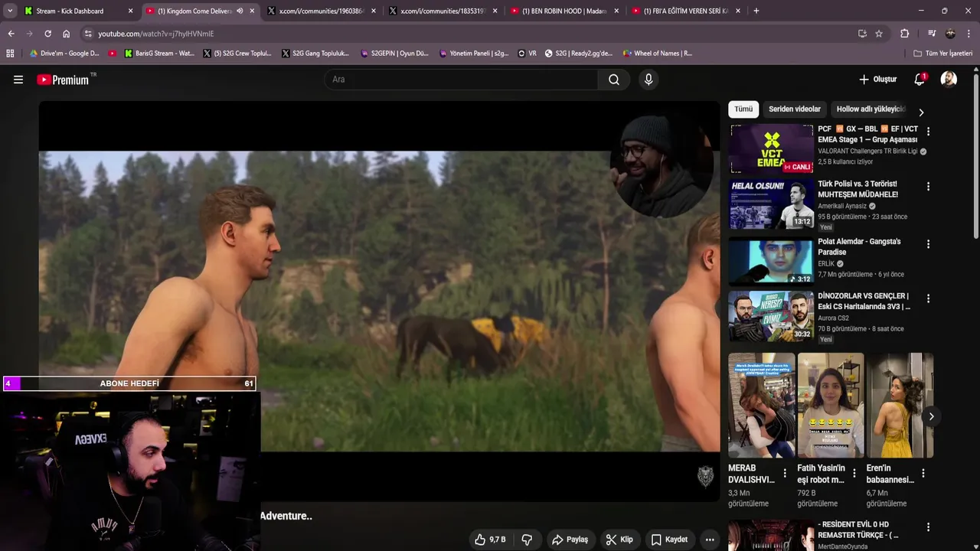Open the Aurora CS2 channel name

point(833,318)
